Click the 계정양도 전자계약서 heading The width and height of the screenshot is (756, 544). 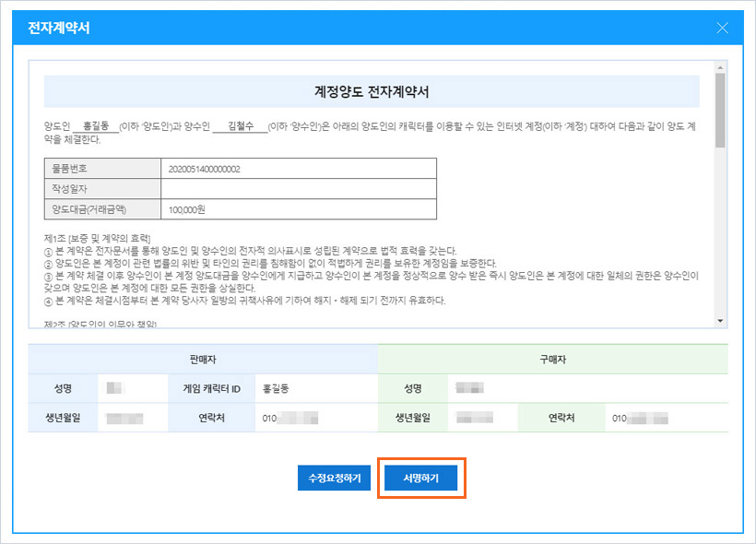click(x=372, y=92)
